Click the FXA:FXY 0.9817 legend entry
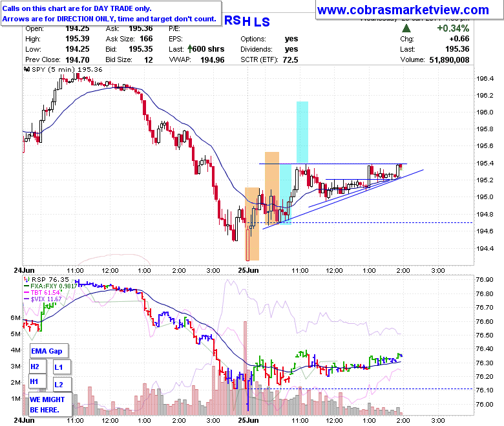 (51, 286)
